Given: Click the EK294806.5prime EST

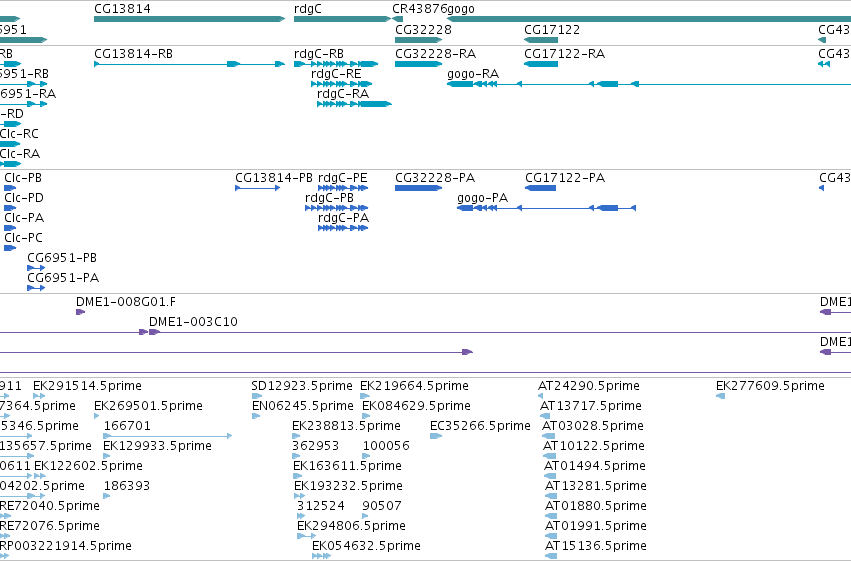Looking at the screenshot, I should pos(307,536).
